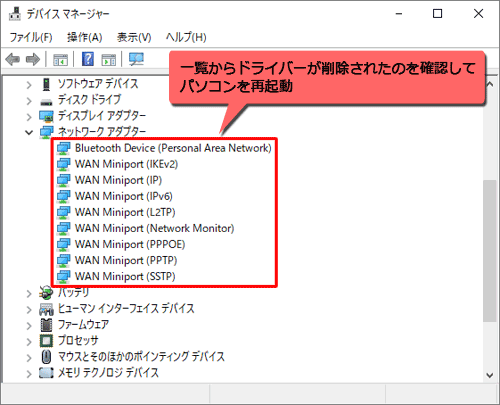Select the WAN Miniport (IP) label
500x405 pixels.
pyautogui.click(x=118, y=180)
